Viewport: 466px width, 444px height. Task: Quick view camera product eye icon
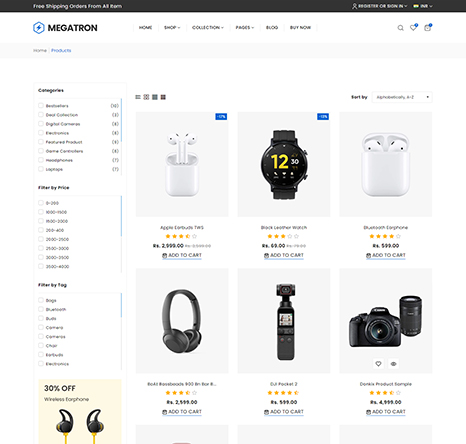point(393,364)
